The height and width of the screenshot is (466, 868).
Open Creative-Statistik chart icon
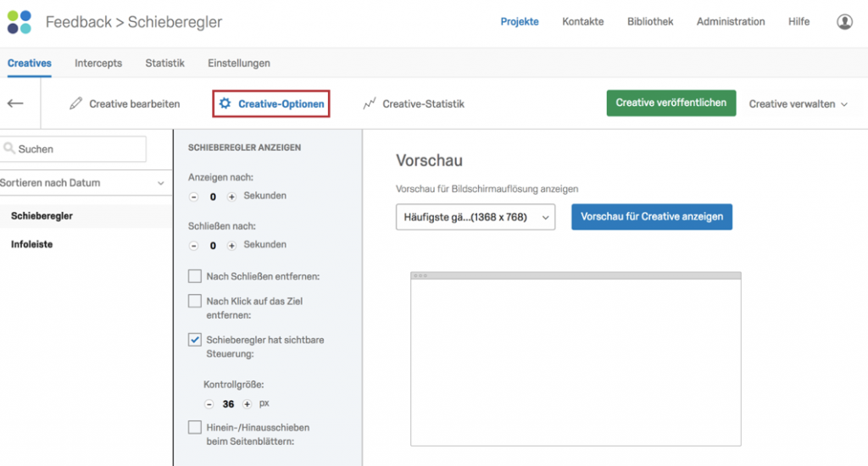(370, 103)
